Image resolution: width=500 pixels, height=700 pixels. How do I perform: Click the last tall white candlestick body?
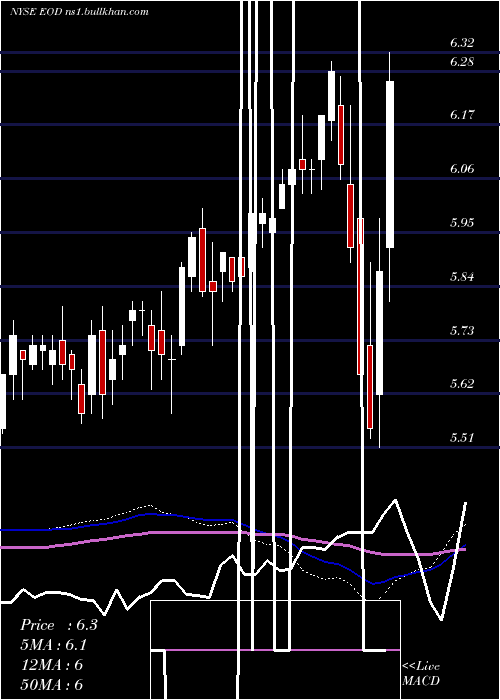(x=390, y=164)
